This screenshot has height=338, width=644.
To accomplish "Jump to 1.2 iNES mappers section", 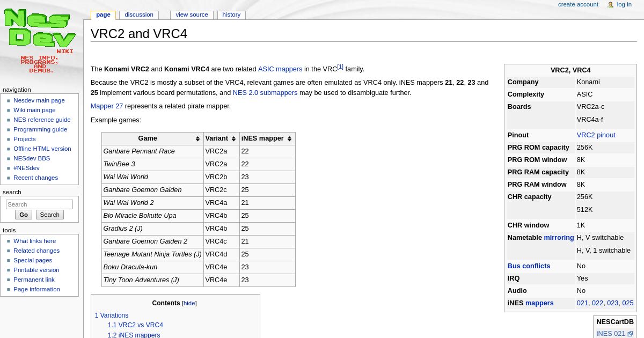I will point(134,335).
